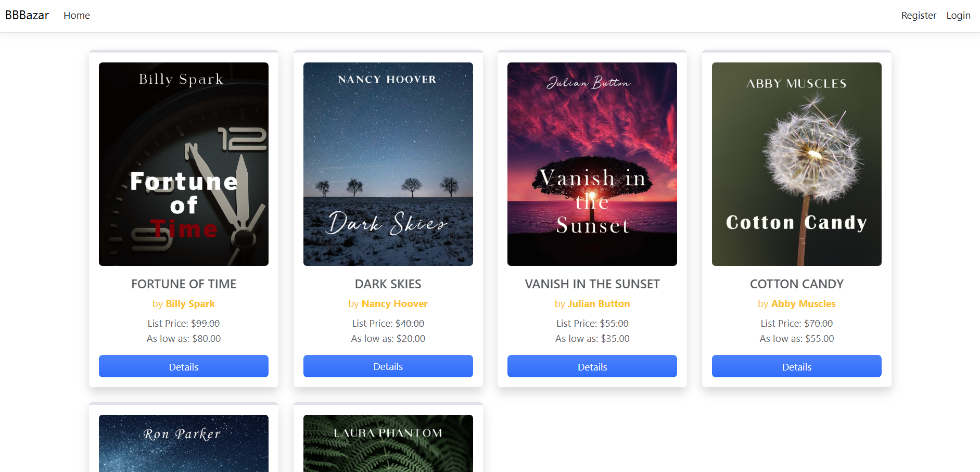Select the Vanish in the Sunset cover
This screenshot has width=980, height=472.
(x=592, y=164)
